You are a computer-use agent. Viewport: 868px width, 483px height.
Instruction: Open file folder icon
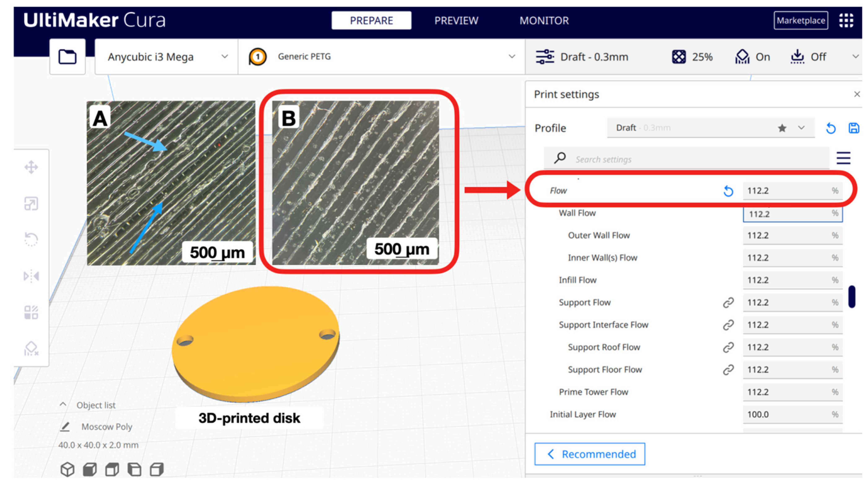coord(67,57)
